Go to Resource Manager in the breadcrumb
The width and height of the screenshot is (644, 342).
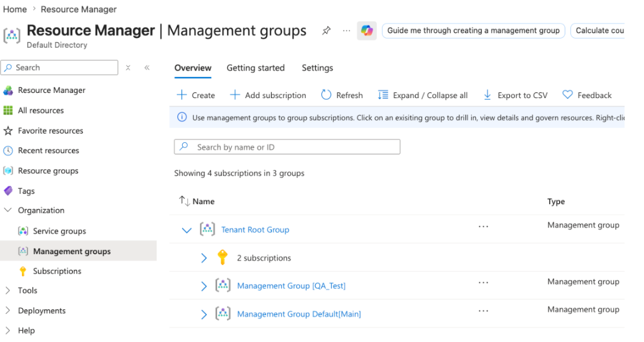pyautogui.click(x=79, y=9)
